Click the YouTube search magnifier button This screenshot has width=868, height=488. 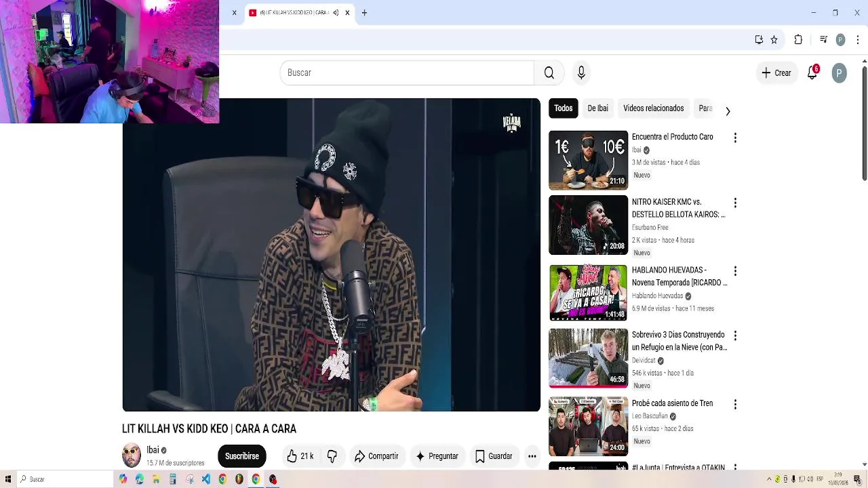coord(549,73)
